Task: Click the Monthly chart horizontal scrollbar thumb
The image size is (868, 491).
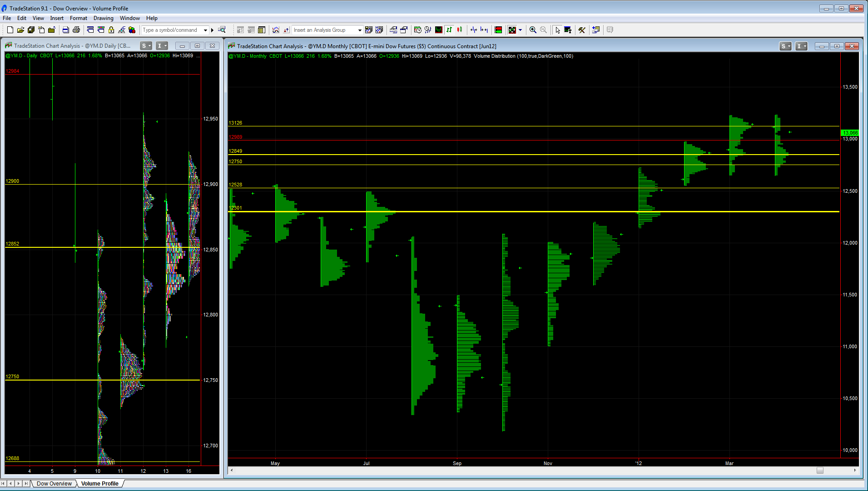Action: (820, 470)
